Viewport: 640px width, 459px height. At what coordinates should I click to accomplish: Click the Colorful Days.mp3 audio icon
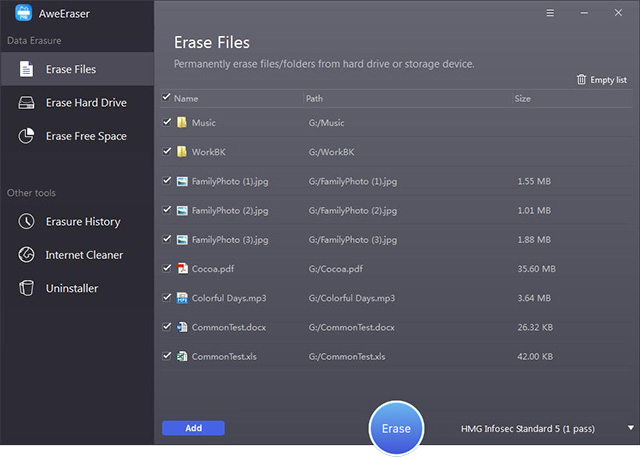182,298
